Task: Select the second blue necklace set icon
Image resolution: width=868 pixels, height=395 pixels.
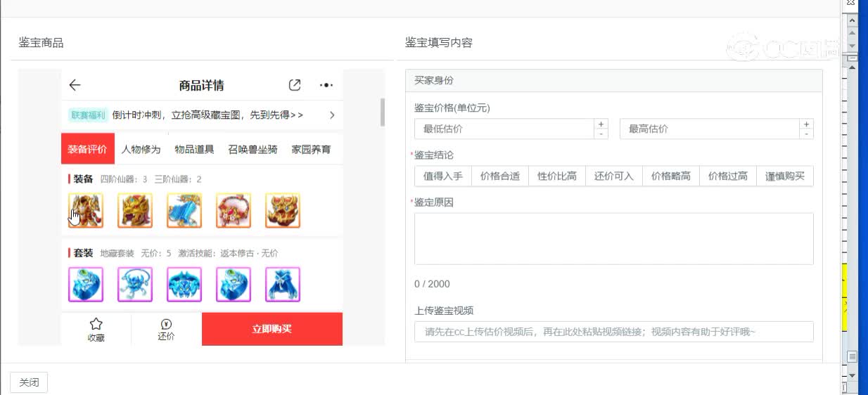Action: coord(135,285)
